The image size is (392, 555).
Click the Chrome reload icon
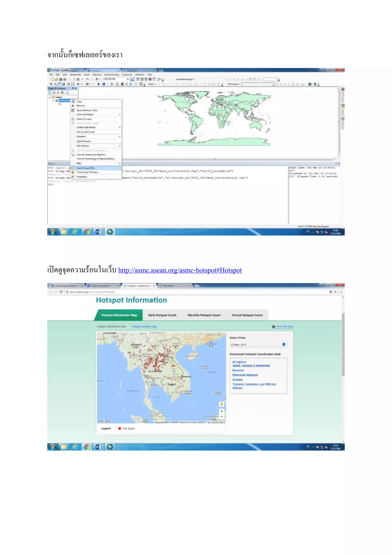click(61, 292)
